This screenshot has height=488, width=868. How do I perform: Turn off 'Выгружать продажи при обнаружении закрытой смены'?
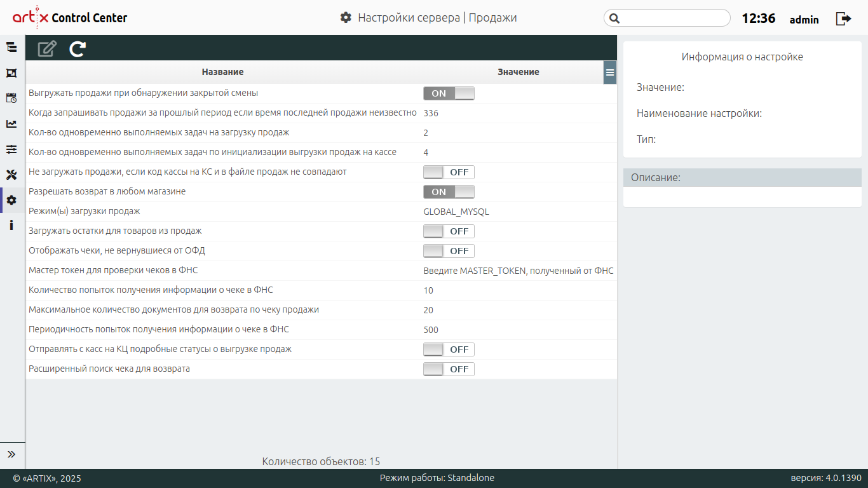coord(449,93)
